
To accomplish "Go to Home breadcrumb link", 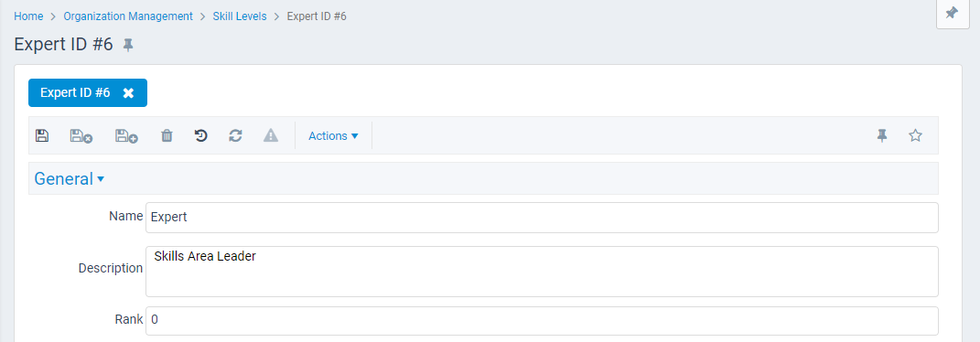I will 28,16.
